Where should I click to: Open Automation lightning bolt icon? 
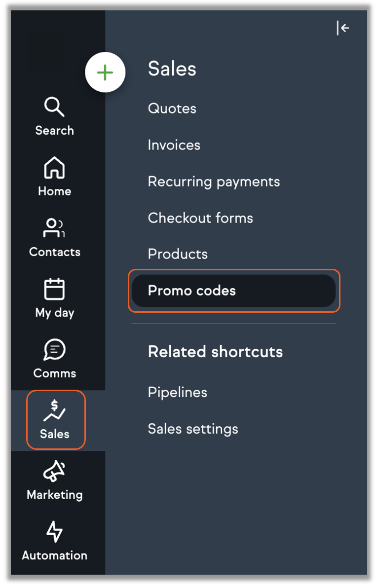[x=54, y=533]
